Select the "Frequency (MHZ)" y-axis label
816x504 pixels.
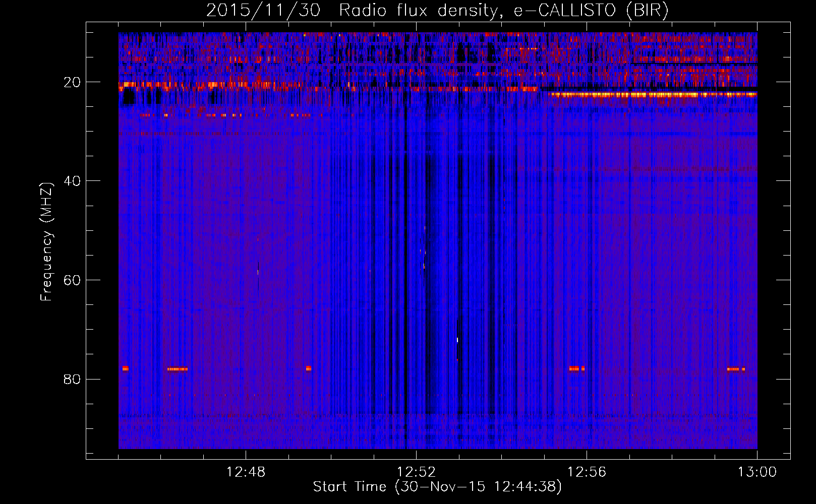46,242
